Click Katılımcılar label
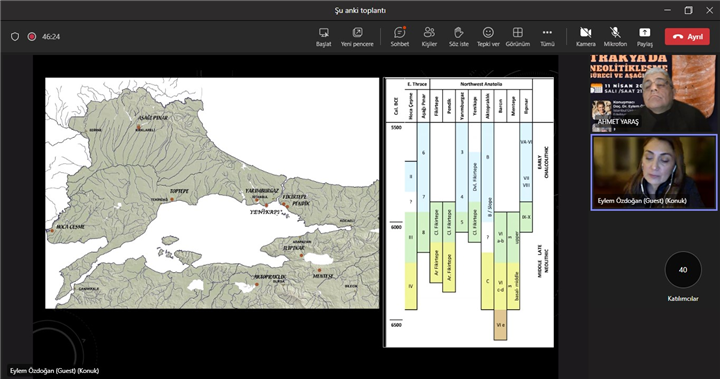Screen dimensions: 720x379 683,299
